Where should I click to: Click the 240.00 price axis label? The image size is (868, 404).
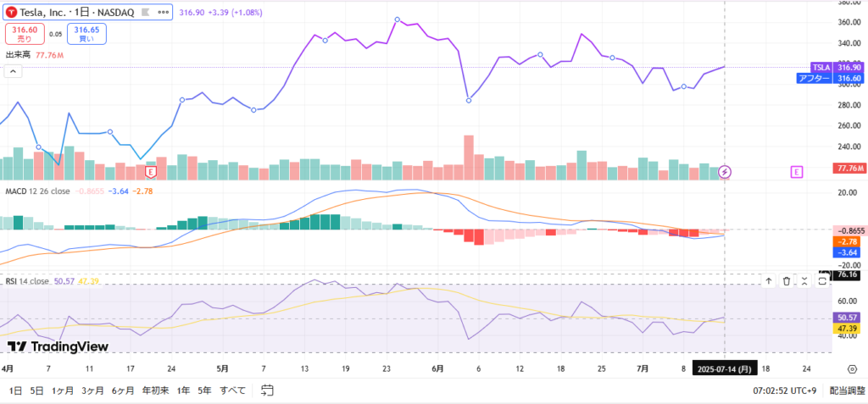point(848,147)
